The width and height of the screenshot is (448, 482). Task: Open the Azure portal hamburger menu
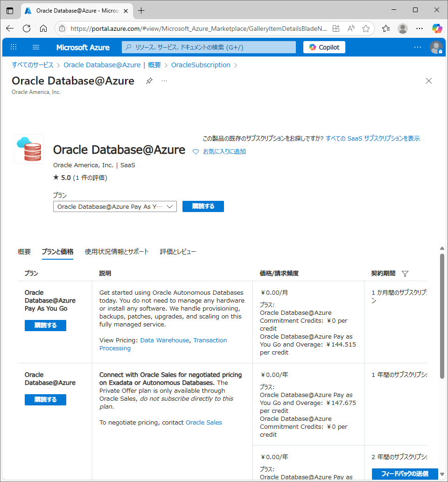pos(36,47)
